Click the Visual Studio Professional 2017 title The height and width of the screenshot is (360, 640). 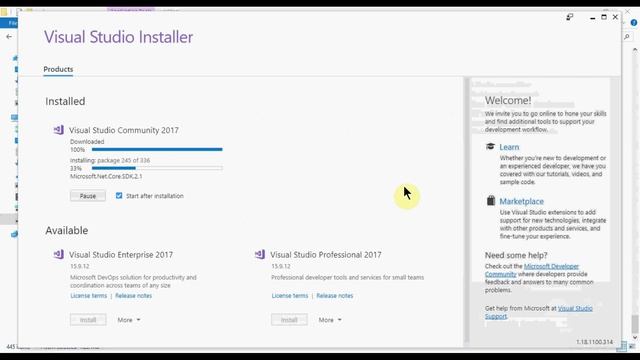click(326, 255)
